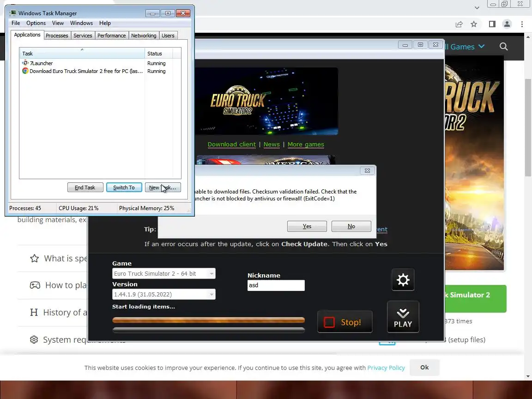Viewport: 532px width, 399px height.
Task: Accept cookies with Ok button
Action: tap(424, 368)
